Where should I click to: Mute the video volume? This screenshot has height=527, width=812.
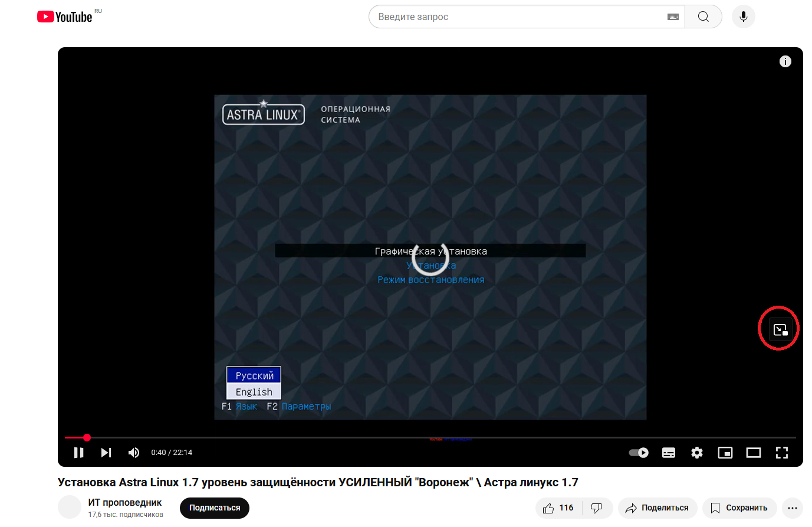(134, 453)
